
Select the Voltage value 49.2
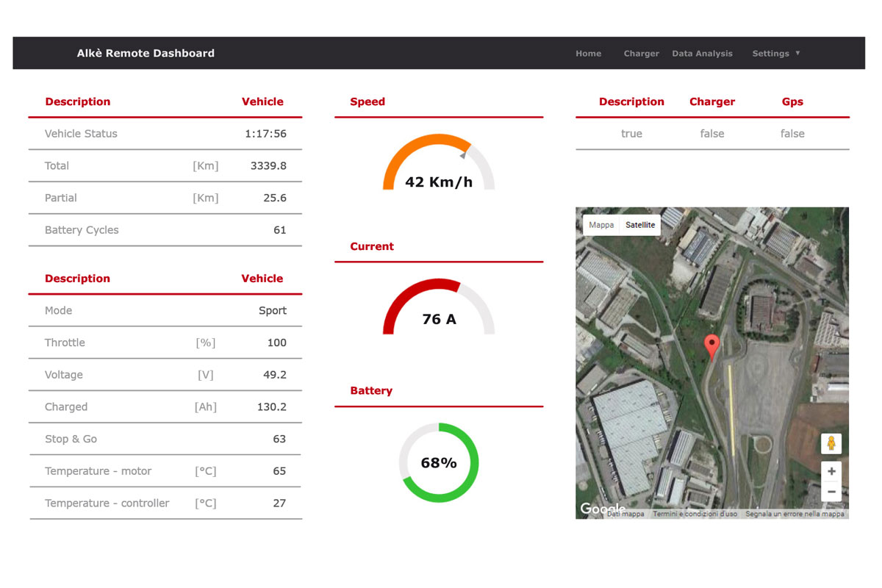(x=275, y=375)
